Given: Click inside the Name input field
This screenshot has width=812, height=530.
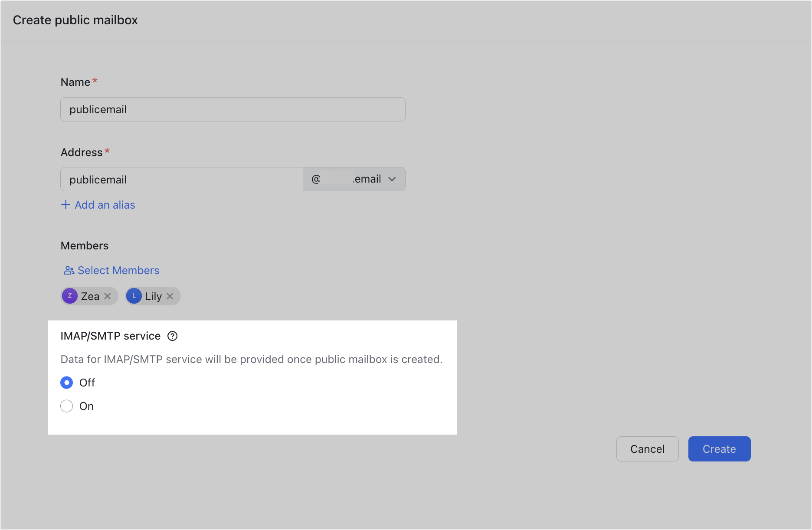Looking at the screenshot, I should click(x=232, y=109).
